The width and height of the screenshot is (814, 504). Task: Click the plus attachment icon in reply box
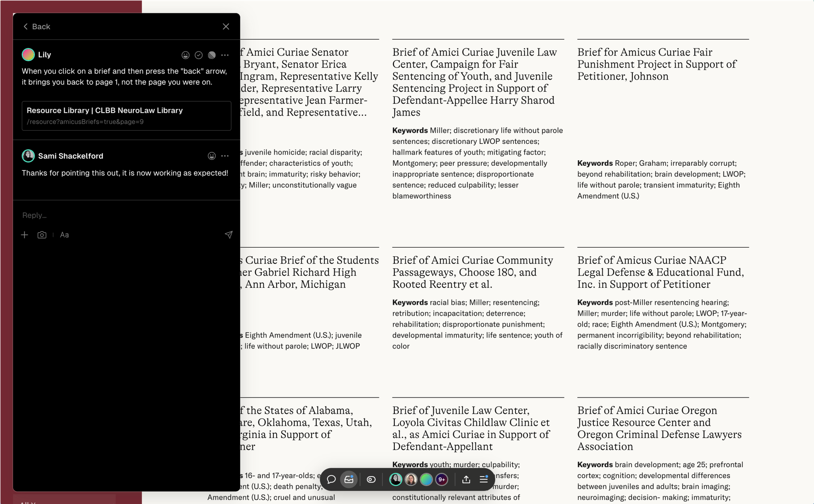(x=25, y=235)
